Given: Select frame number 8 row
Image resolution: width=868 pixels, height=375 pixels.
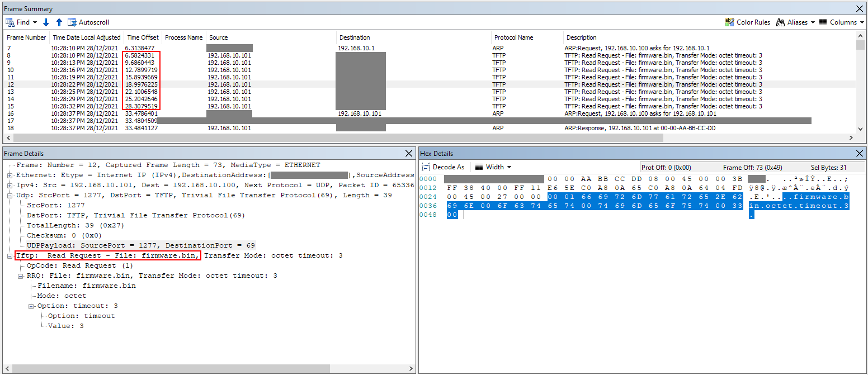Looking at the screenshot, I should click(x=430, y=55).
